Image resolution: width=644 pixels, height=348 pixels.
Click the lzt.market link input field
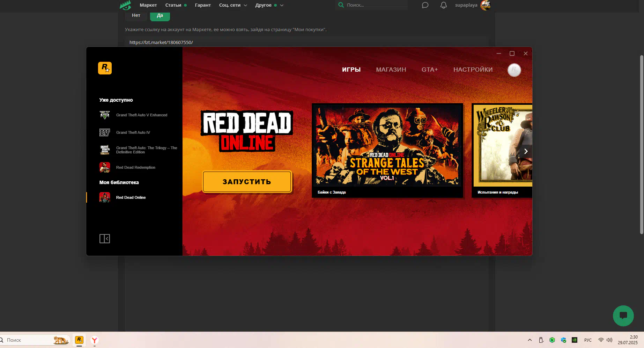306,42
